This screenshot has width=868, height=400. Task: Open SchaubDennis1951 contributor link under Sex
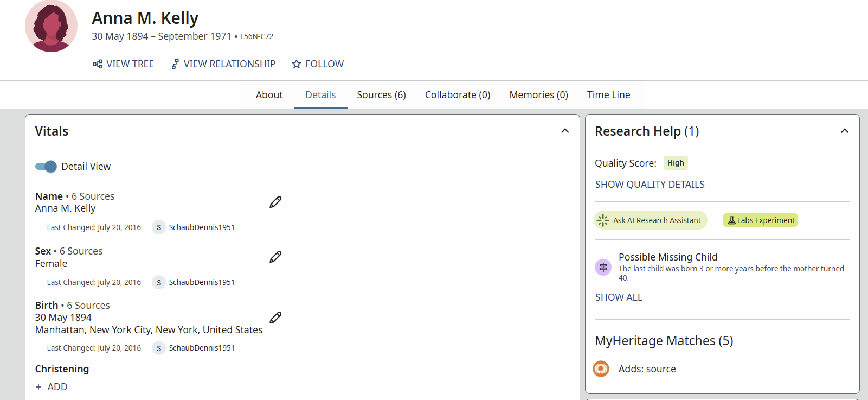click(x=202, y=282)
